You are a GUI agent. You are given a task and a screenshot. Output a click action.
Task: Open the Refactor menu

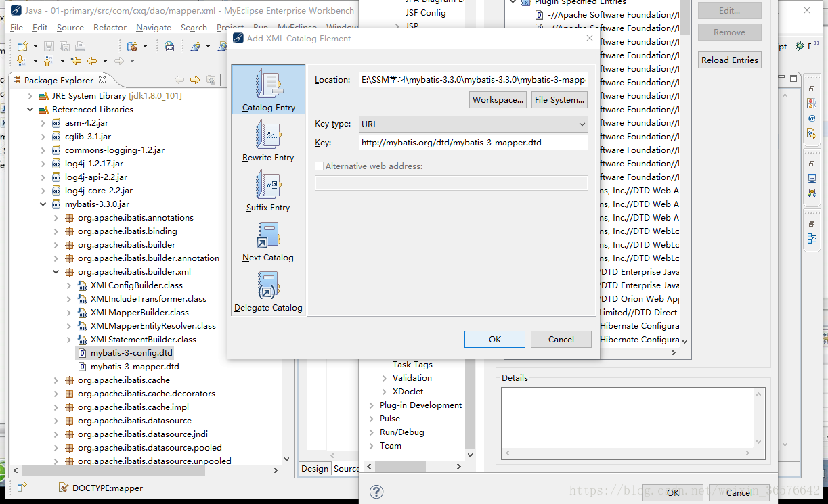click(110, 28)
